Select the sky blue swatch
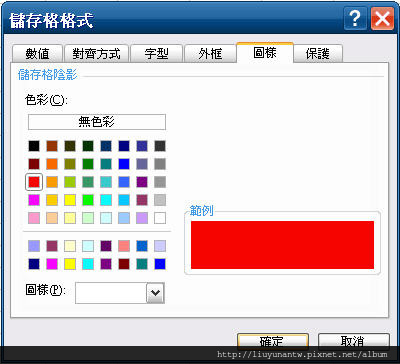This screenshot has height=364, width=400. 124,200
